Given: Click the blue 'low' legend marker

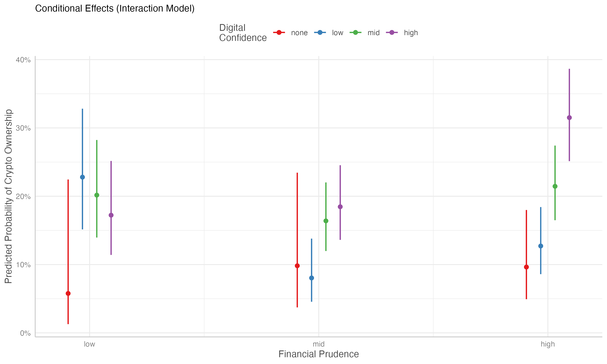Looking at the screenshot, I should 320,33.
